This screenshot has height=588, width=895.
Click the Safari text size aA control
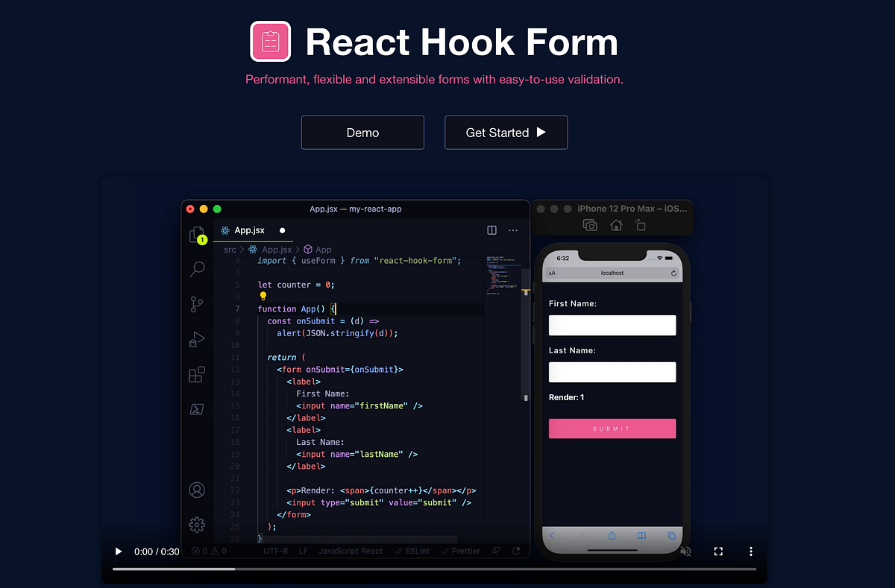pyautogui.click(x=553, y=274)
